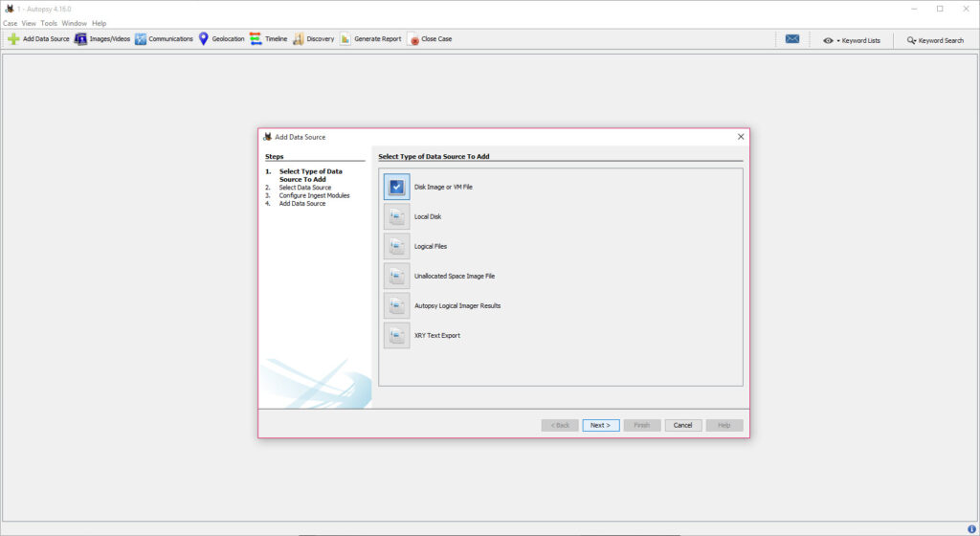Screen dimensions: 980x536
Task: Open the Discovery tool icon
Action: pyautogui.click(x=299, y=38)
